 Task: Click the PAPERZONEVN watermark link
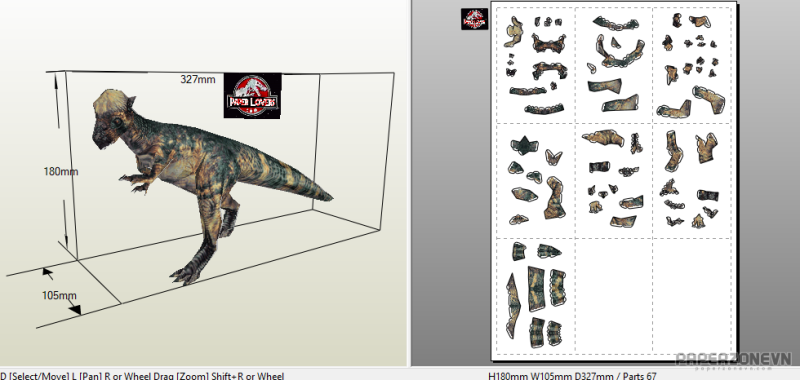pos(734,360)
